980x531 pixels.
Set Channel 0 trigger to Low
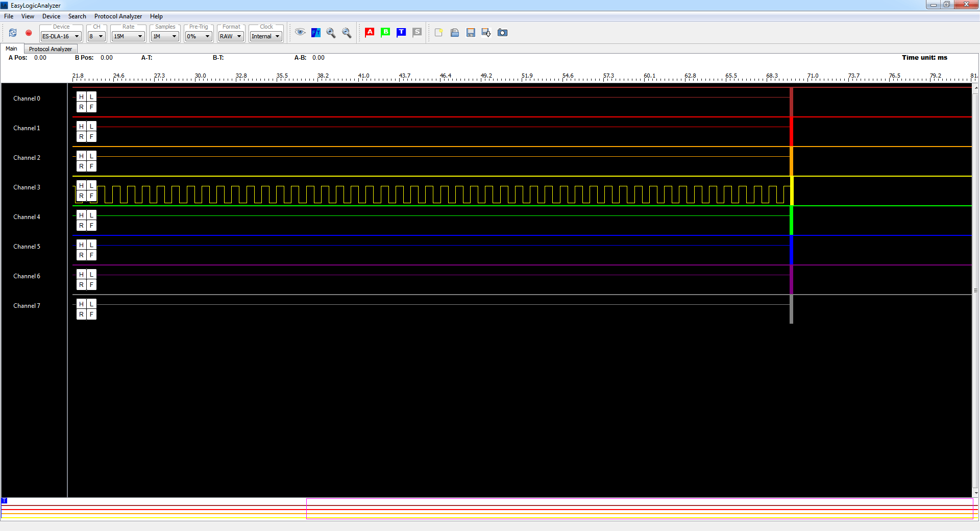click(91, 96)
